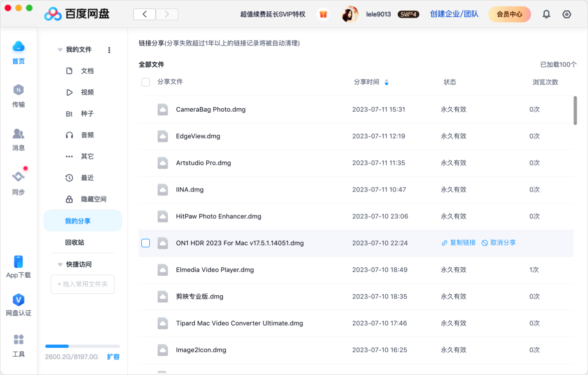Screen dimensions: 588x375
Task: Open the 消息 messages icon
Action: tap(19, 134)
